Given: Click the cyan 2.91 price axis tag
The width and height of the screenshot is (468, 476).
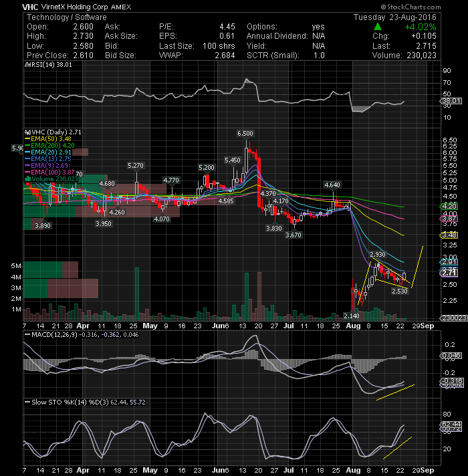Looking at the screenshot, I should 449,262.
